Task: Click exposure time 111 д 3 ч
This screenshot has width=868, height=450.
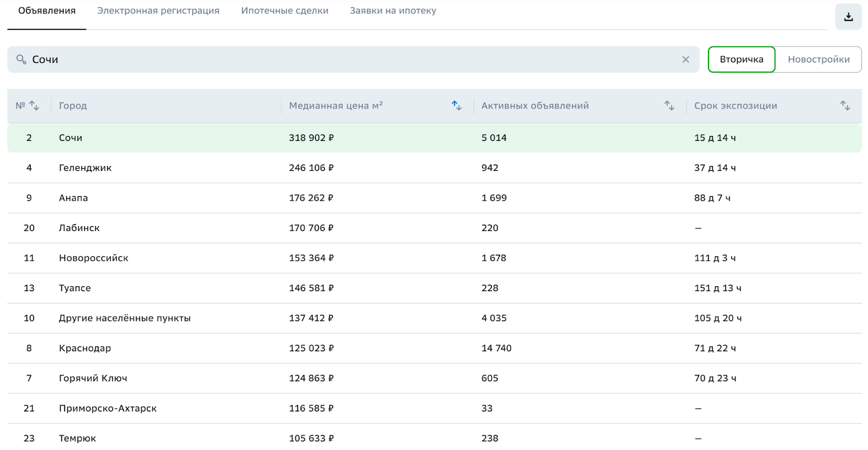Action: pyautogui.click(x=715, y=258)
